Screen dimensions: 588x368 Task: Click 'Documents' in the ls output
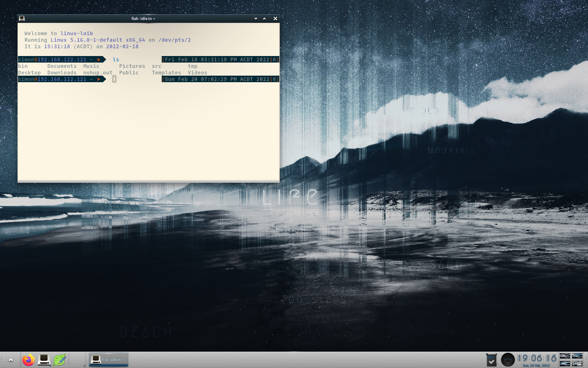point(62,66)
